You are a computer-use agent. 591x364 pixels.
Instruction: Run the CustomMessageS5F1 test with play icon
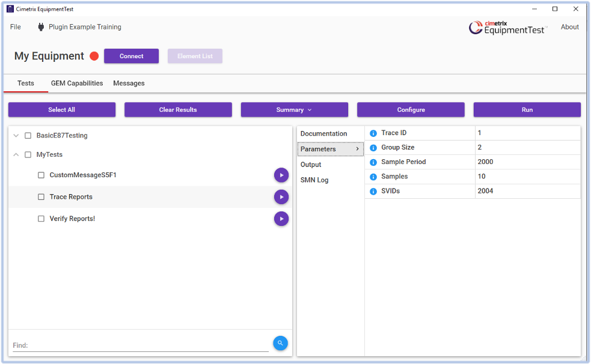point(281,175)
